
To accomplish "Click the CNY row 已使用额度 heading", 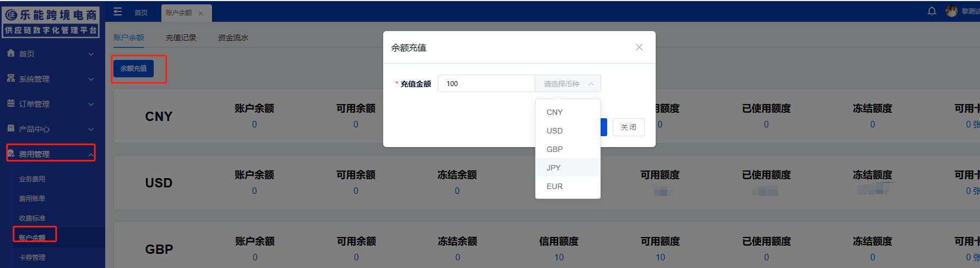I will click(x=766, y=108).
